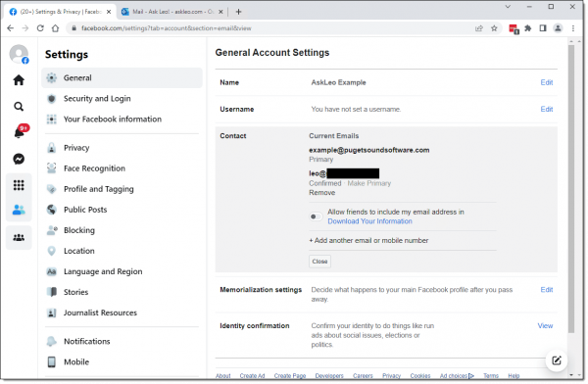Open Notifications settings

[x=122, y=341]
